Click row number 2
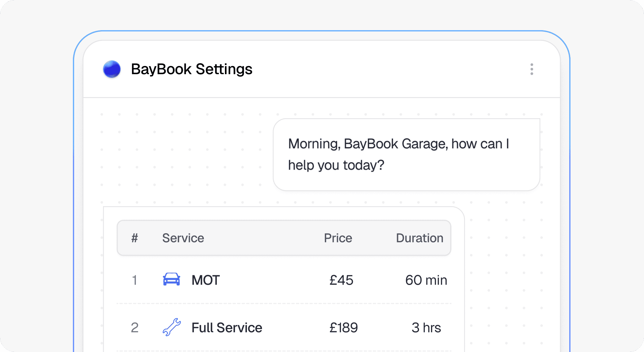This screenshot has height=352, width=644. click(134, 328)
